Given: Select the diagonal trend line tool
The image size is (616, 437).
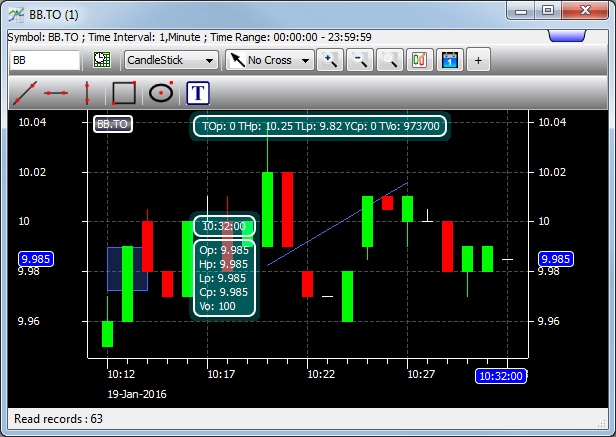Looking at the screenshot, I should click(25, 93).
